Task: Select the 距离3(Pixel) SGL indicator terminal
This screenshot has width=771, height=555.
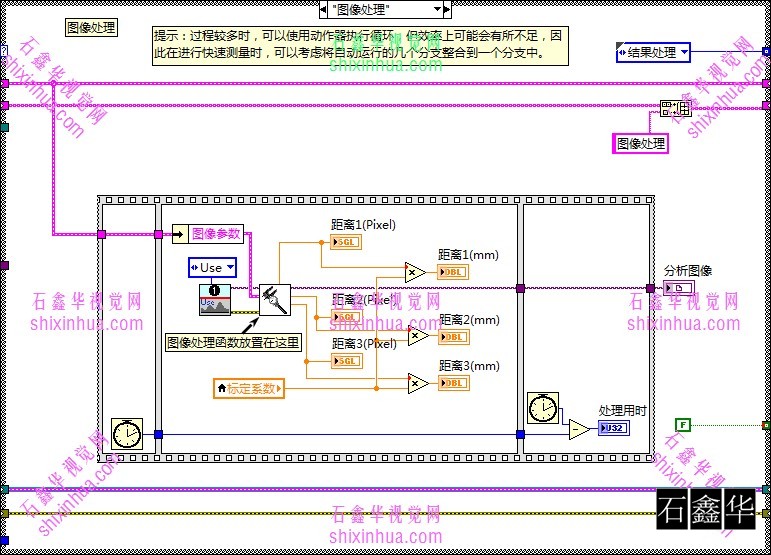Action: point(346,361)
